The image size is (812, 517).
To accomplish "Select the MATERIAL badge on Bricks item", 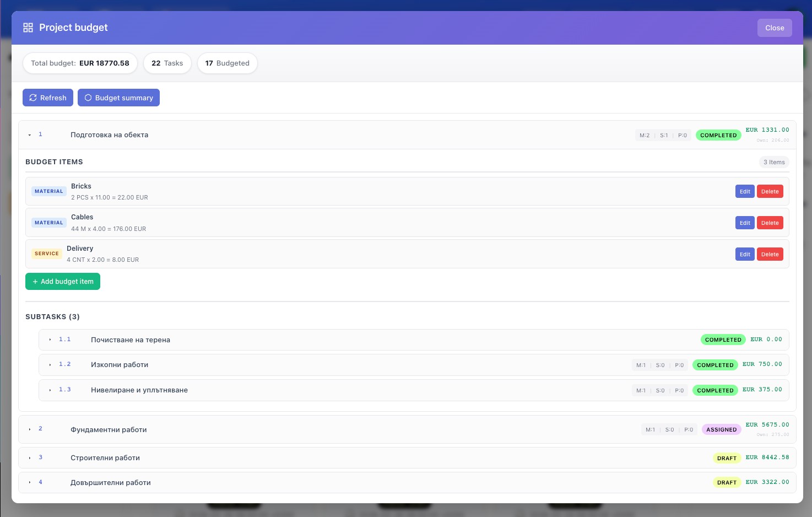I will (48, 191).
